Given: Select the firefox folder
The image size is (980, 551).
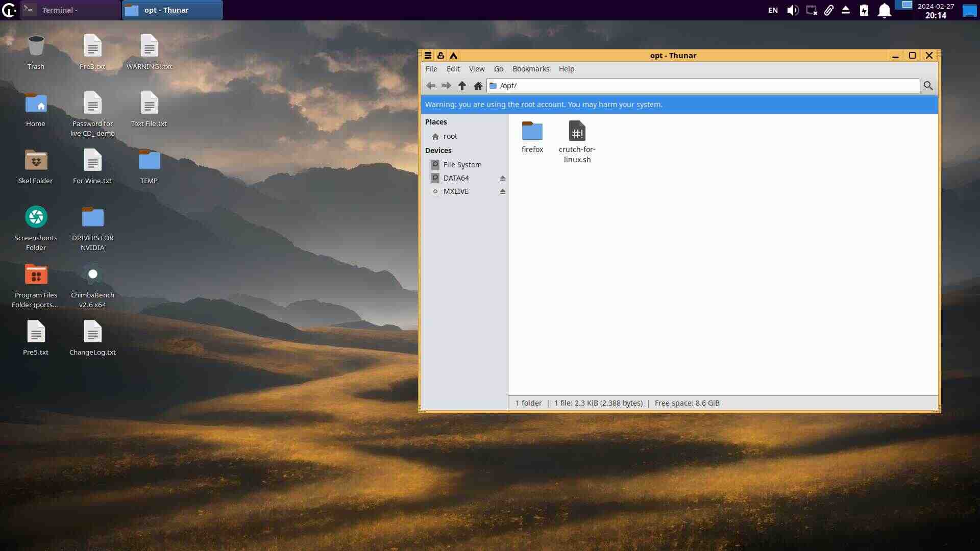Looking at the screenshot, I should coord(532,132).
